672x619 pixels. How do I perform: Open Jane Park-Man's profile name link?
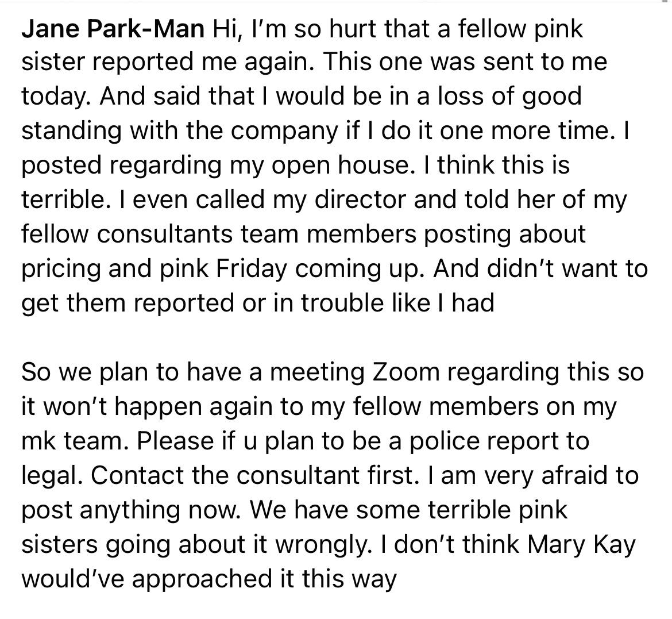click(113, 29)
